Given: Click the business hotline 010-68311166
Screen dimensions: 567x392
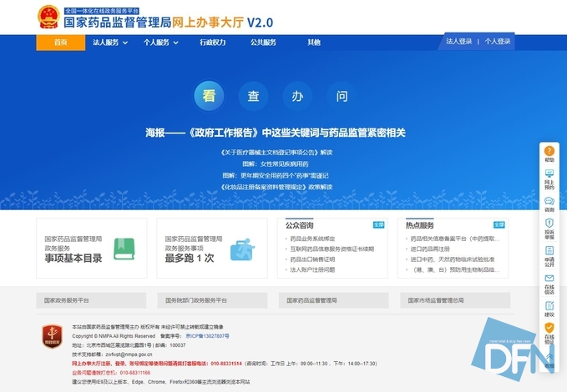Looking at the screenshot, I should point(135,373).
